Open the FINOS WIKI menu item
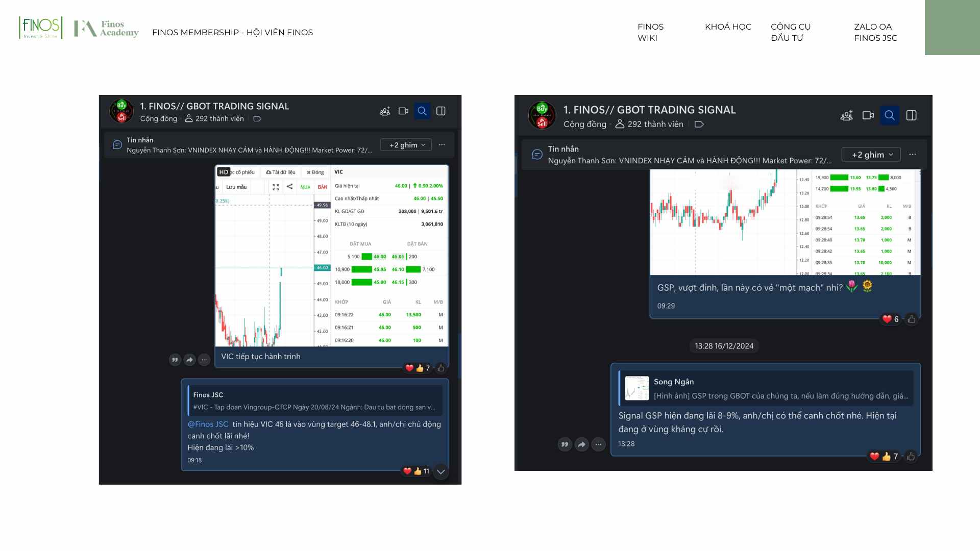Viewport: 980px width, 551px height. (x=650, y=32)
